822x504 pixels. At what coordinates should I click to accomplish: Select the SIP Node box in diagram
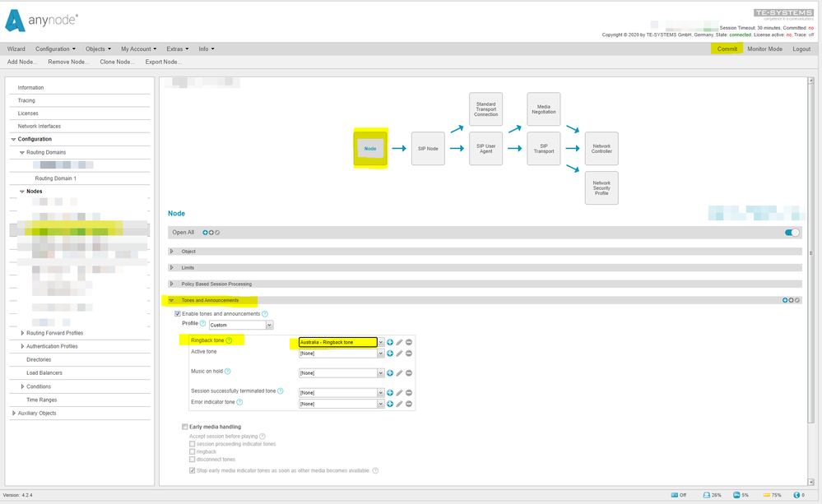coord(429,149)
